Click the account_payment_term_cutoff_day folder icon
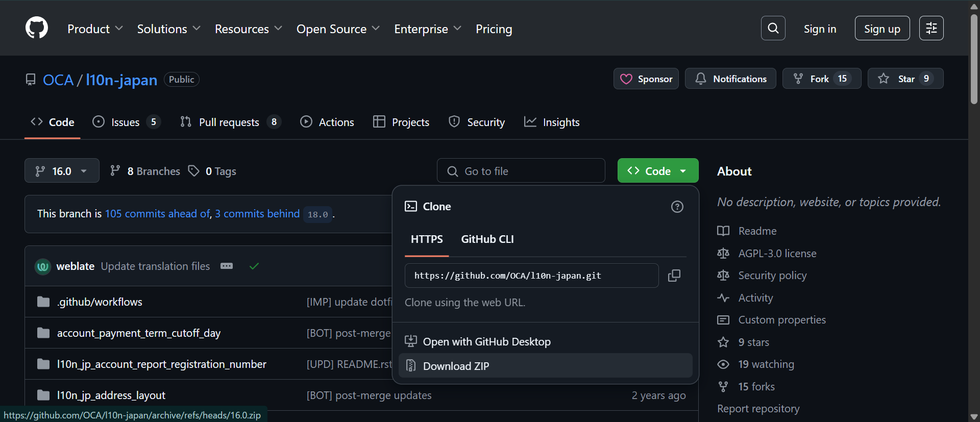This screenshot has width=980, height=422. (43, 333)
